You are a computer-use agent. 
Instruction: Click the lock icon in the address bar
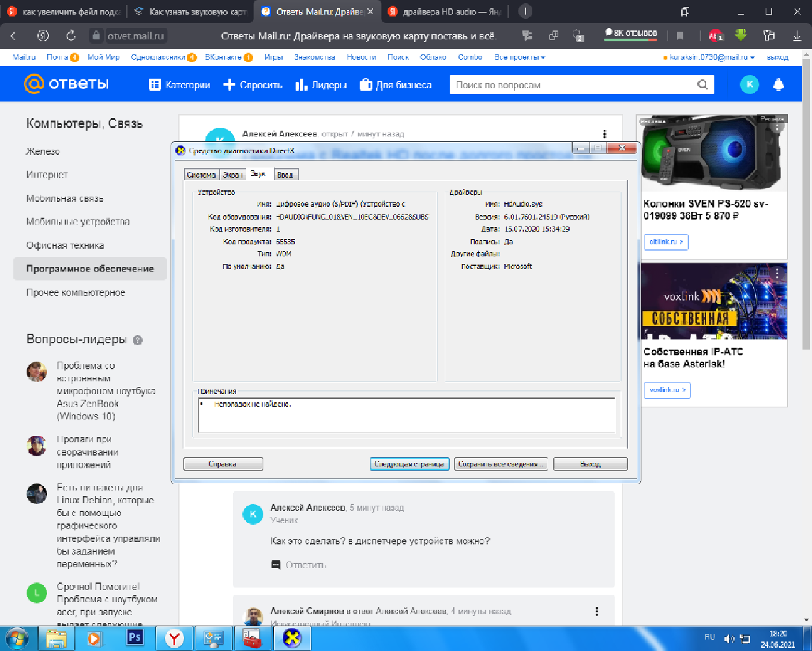pos(96,36)
